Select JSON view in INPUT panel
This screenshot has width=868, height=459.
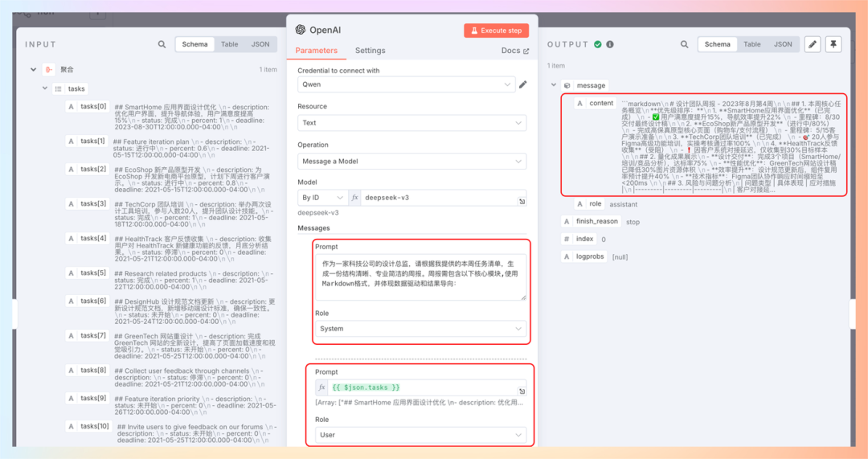(x=260, y=44)
